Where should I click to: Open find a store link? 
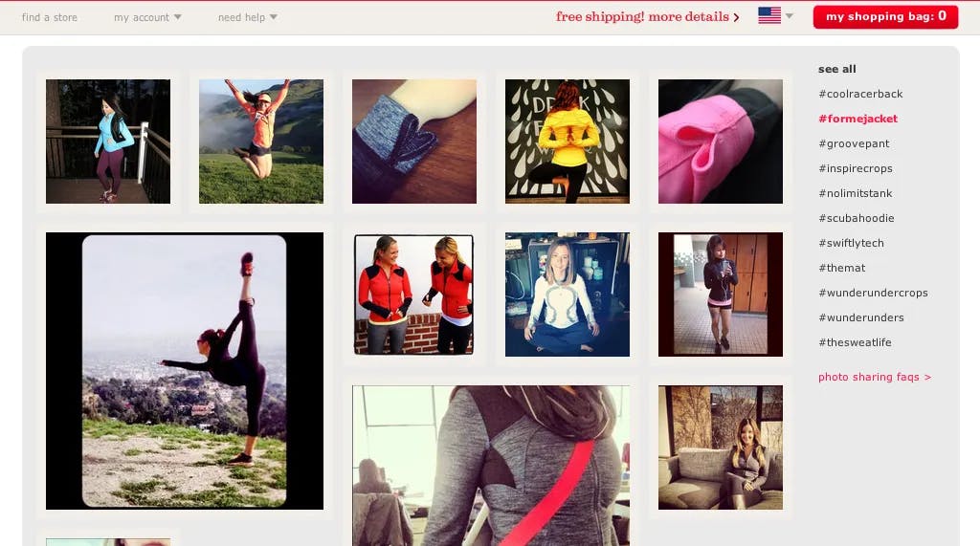click(x=50, y=17)
